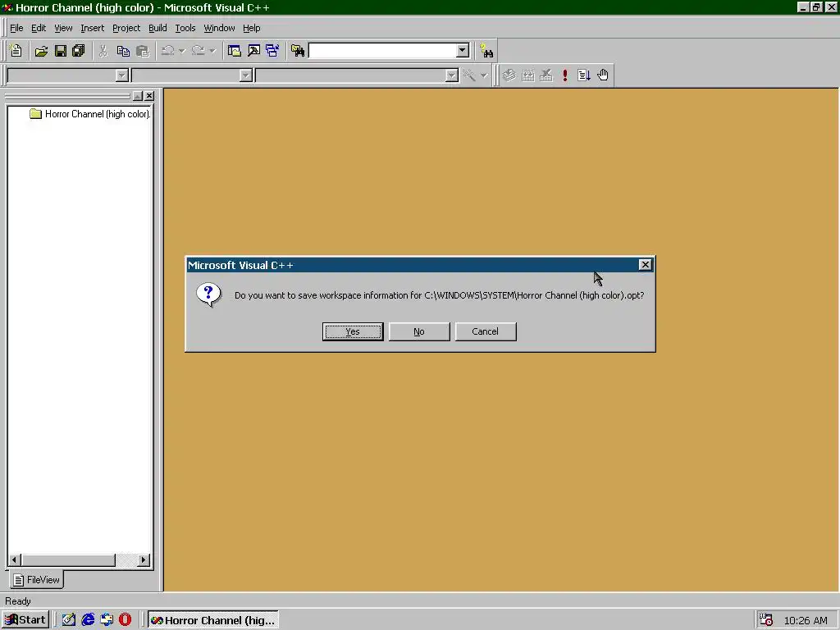Screen dimensions: 840x630
Task: Open the Project menu
Action: coord(126,28)
